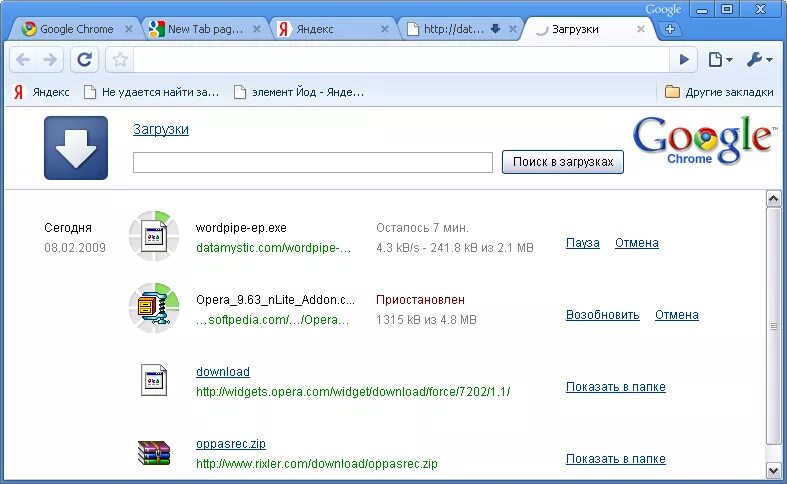The width and height of the screenshot is (787, 484).
Task: Pause the wordpipe-ep.exe download
Action: [583, 243]
